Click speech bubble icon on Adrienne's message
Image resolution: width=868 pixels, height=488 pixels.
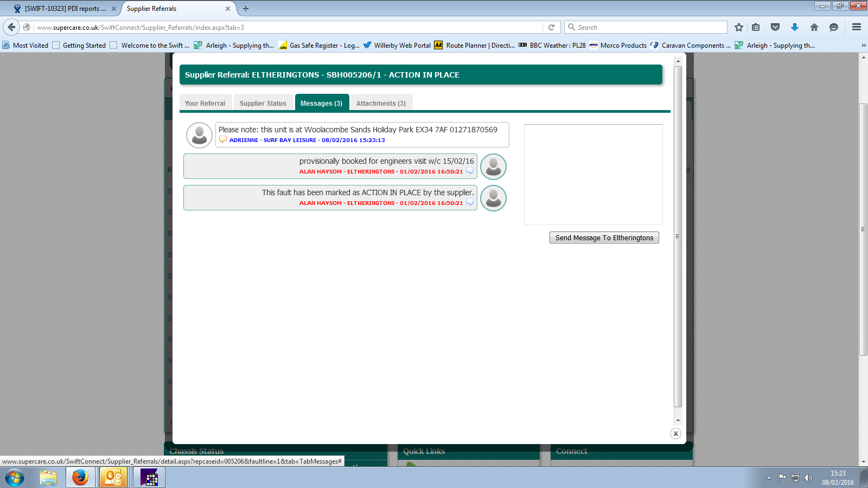[222, 139]
